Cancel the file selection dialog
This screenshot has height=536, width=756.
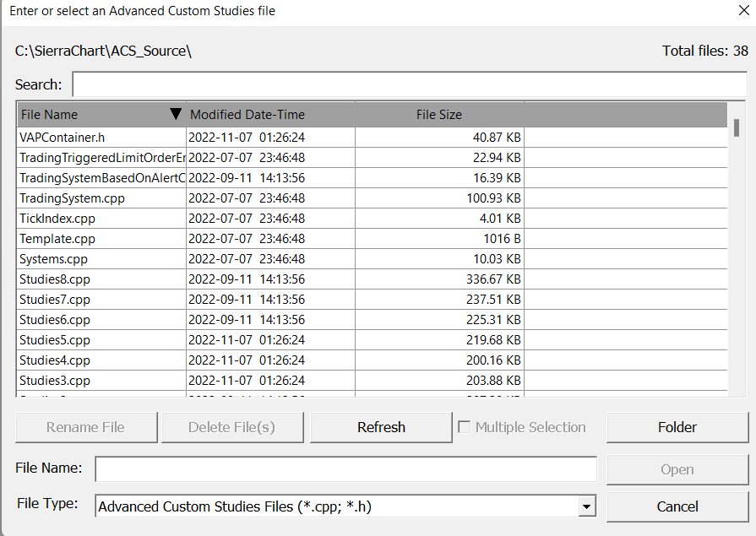click(x=677, y=506)
